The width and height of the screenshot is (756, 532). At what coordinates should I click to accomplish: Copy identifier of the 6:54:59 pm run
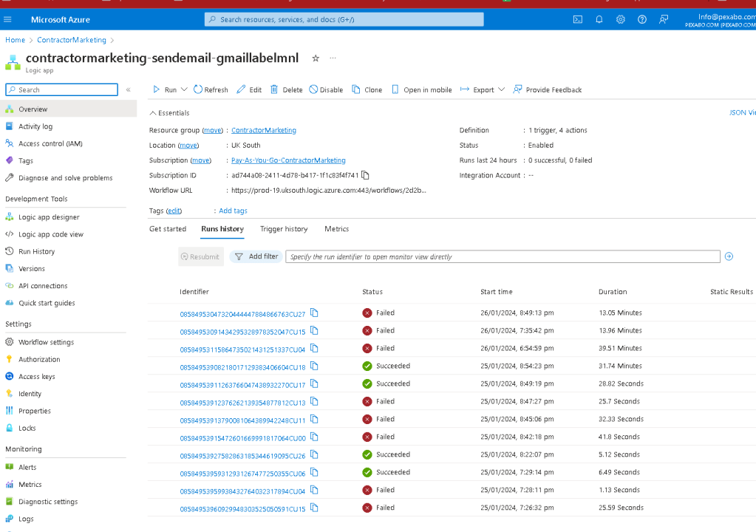pyautogui.click(x=314, y=349)
